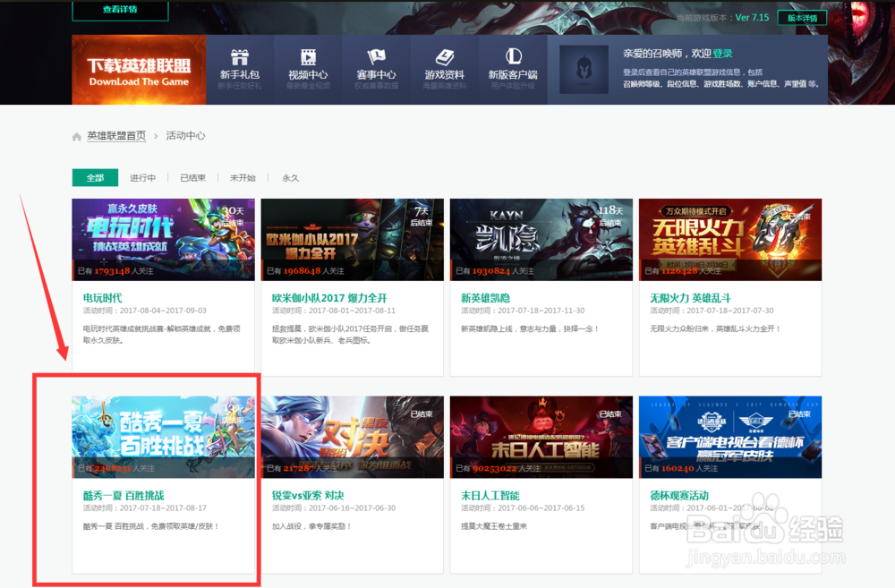The width and height of the screenshot is (895, 588).
Task: Click 已有 1968648 人关注 counter
Action: pyautogui.click(x=305, y=271)
